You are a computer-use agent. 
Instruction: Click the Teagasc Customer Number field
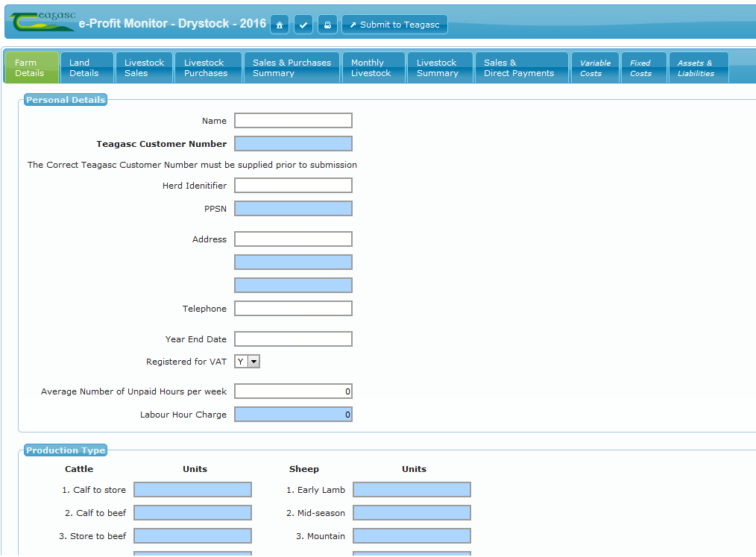[293, 144]
